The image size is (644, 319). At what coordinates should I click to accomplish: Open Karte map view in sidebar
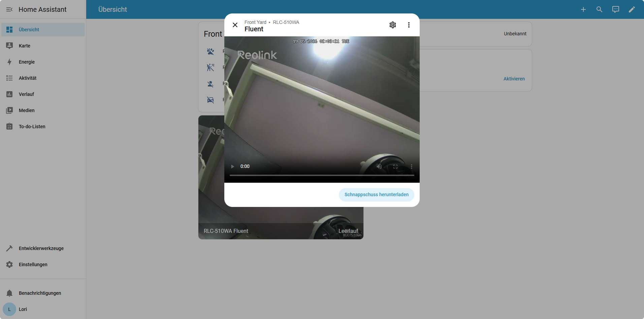point(43,46)
